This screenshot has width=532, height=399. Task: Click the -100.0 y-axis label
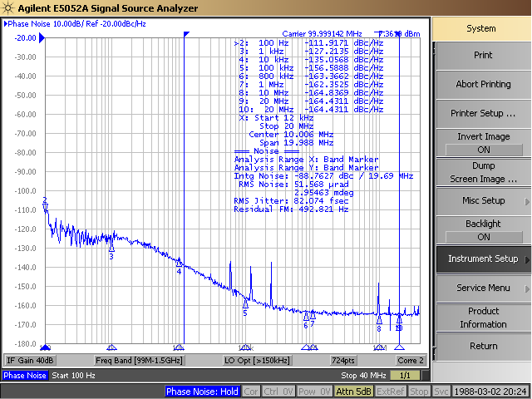[25, 191]
